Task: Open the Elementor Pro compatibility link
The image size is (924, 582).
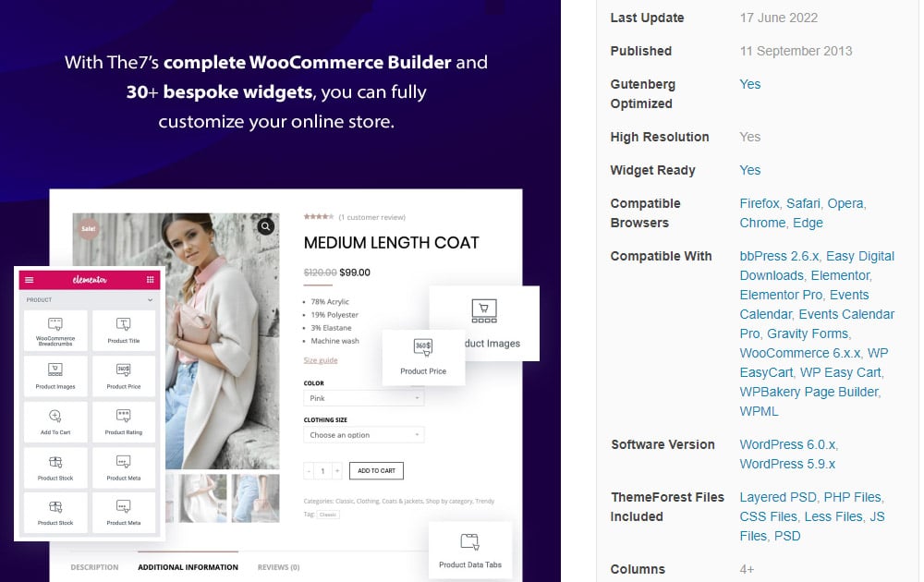Action: (782, 295)
